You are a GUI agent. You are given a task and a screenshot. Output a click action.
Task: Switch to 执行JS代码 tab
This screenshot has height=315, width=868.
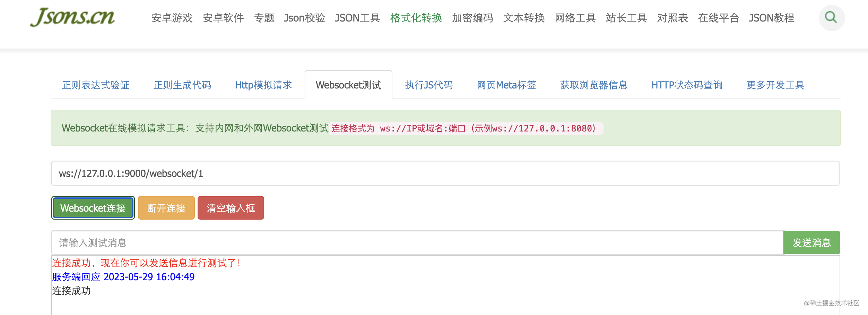pos(429,85)
